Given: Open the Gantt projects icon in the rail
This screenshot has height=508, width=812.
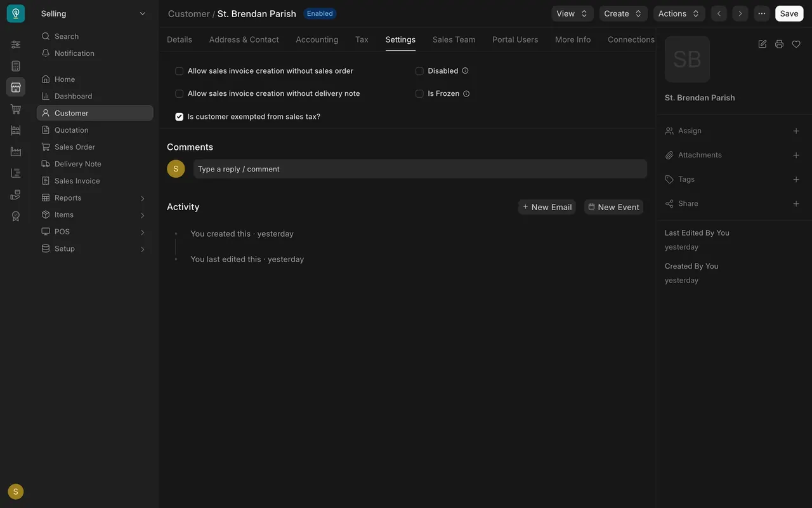Looking at the screenshot, I should [x=16, y=173].
